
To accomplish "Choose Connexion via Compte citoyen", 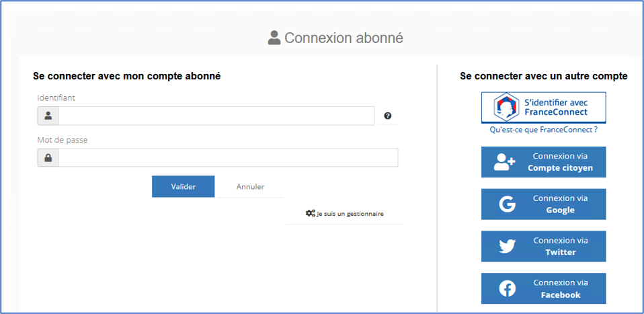I will pos(543,162).
